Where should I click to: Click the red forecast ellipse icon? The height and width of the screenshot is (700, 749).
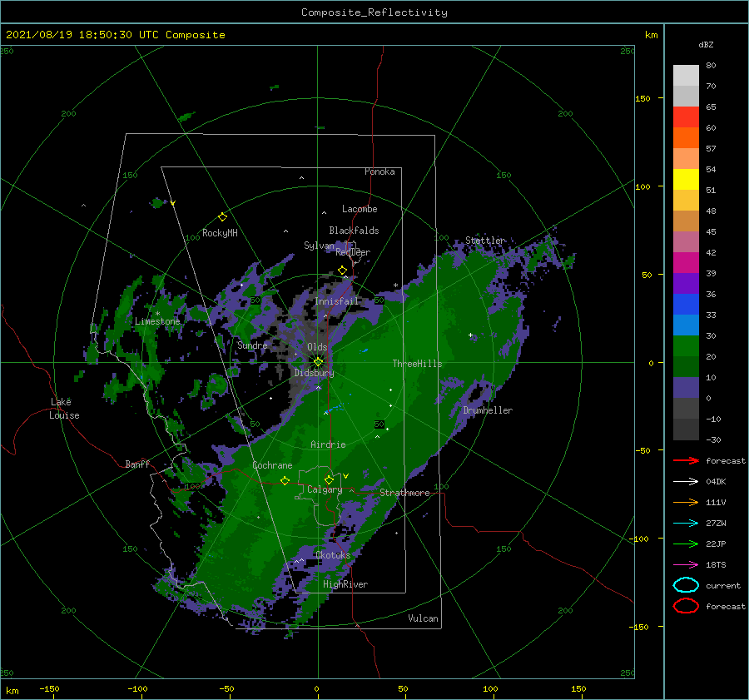(x=686, y=606)
